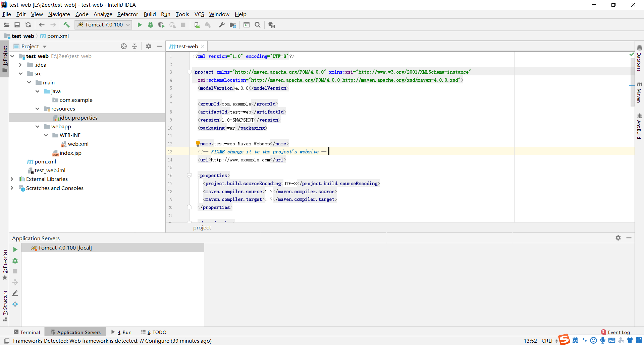Screen dimensions: 644x345
Task: Open the Event Log button
Action: [616, 332]
